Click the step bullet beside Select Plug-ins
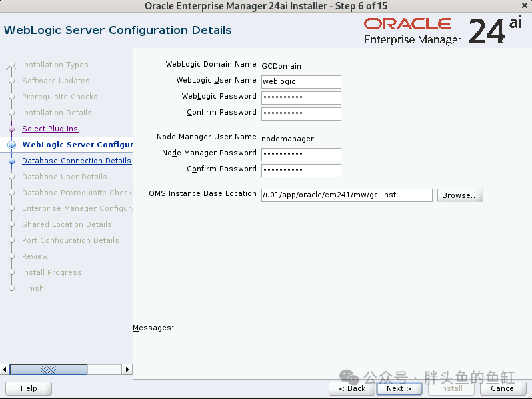Image resolution: width=532 pixels, height=399 pixels. pyautogui.click(x=11, y=129)
